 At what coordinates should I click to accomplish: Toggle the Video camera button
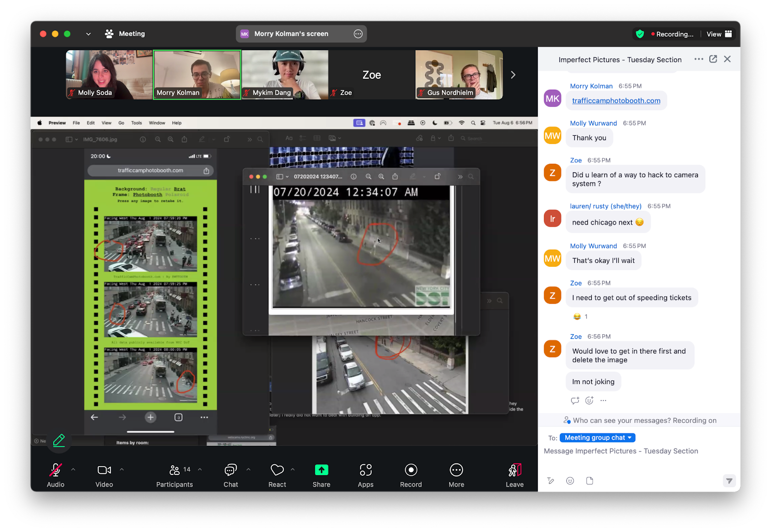(x=104, y=470)
